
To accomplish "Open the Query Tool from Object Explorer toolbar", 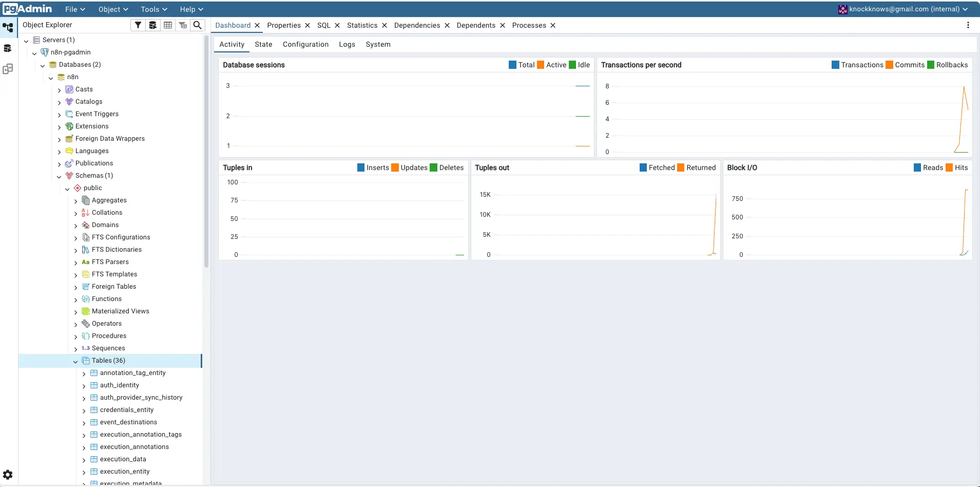I will click(152, 25).
